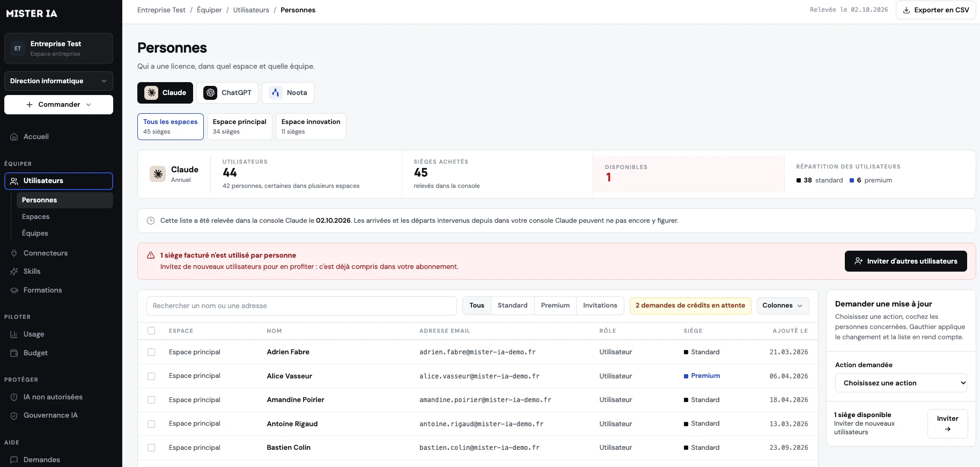
Task: Click the Skills sparkle icon
Action: [14, 272]
